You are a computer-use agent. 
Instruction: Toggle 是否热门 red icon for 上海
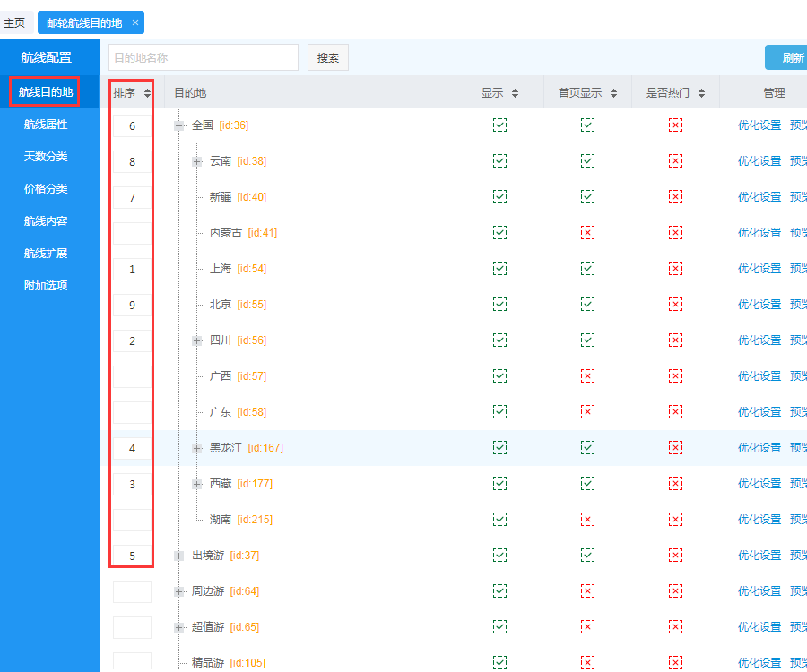(675, 269)
